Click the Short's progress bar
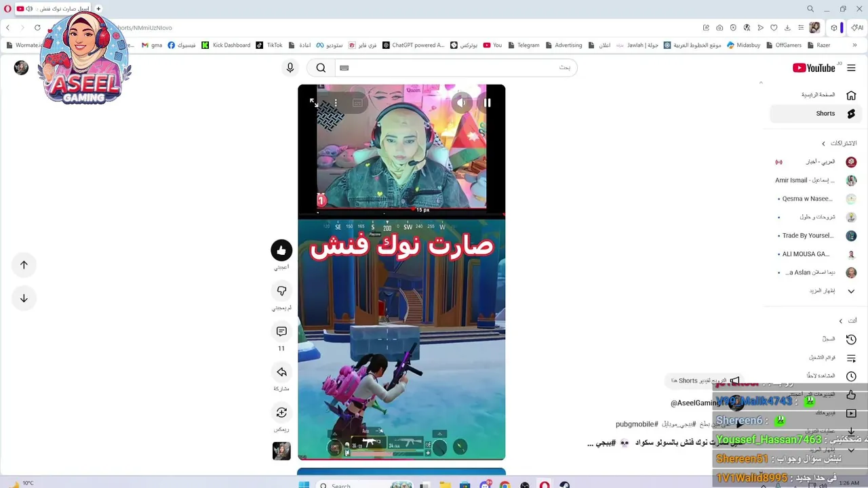This screenshot has height=488, width=868. 401,460
